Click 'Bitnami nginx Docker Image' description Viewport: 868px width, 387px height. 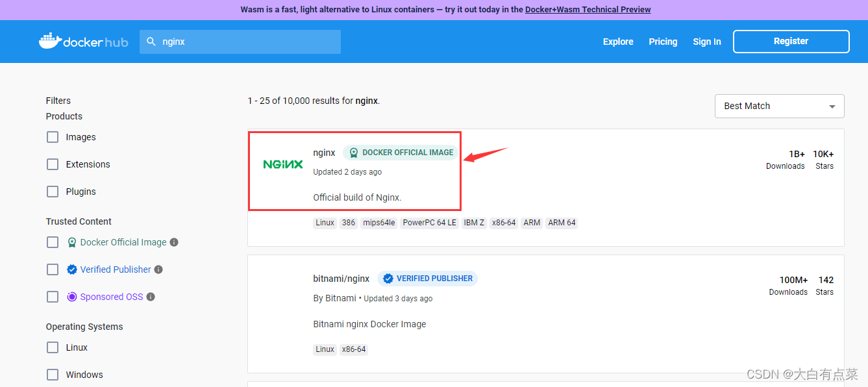tap(369, 324)
